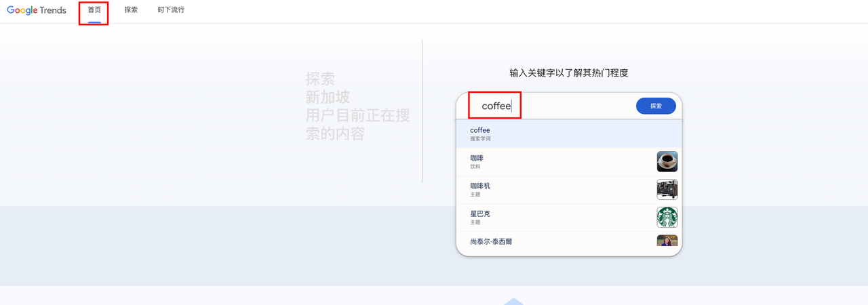Screen dimensions: 868x305
Task: Switch to the 探索 tab
Action: [131, 10]
